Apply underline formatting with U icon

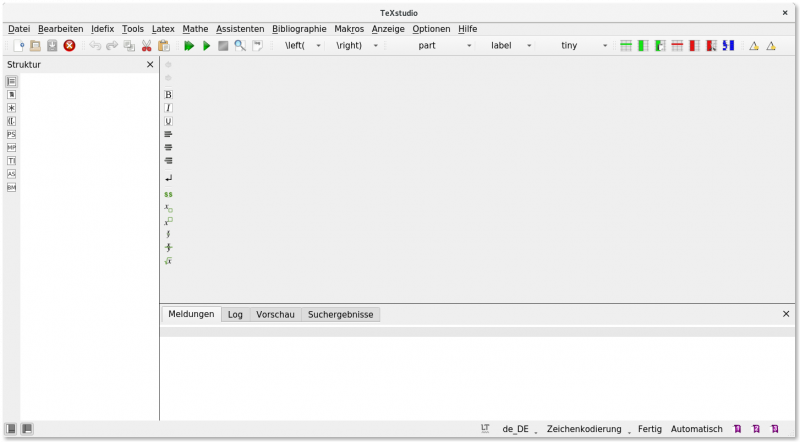click(168, 121)
